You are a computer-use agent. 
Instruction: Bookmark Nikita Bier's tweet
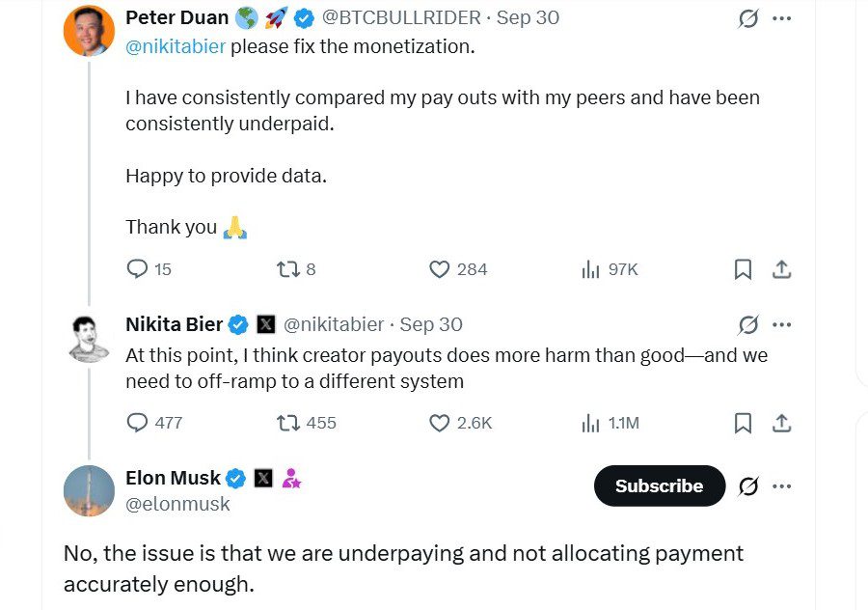pyautogui.click(x=743, y=423)
